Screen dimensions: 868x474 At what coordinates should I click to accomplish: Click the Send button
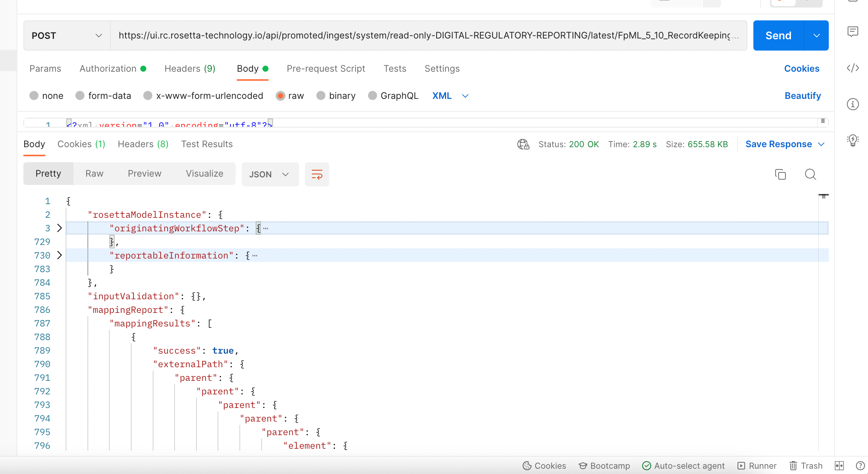(x=778, y=35)
